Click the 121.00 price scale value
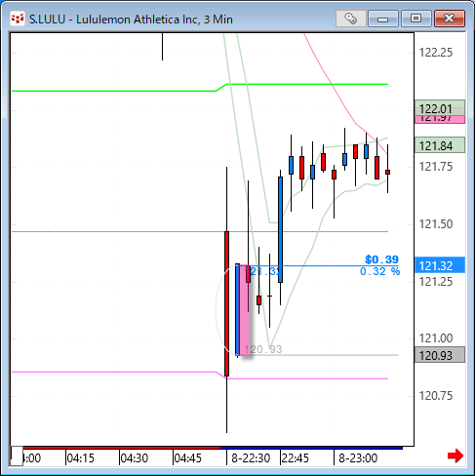This screenshot has width=475, height=476. coord(436,338)
